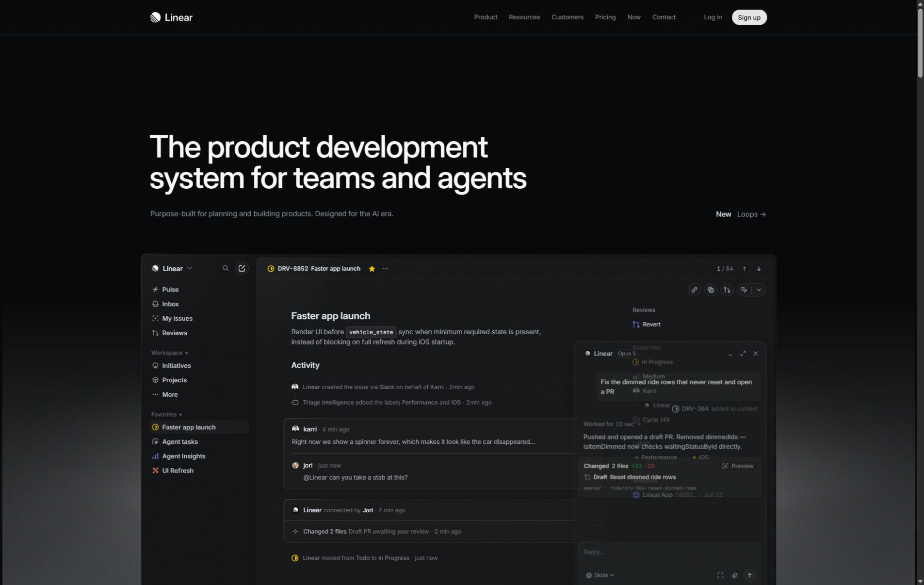Click the Preview button for changed files
Viewport: 924px width, 585px height.
pos(738,466)
